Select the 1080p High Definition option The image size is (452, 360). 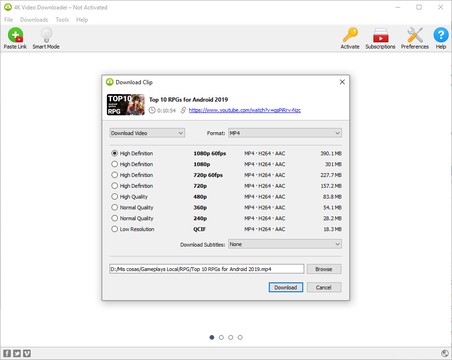point(115,164)
